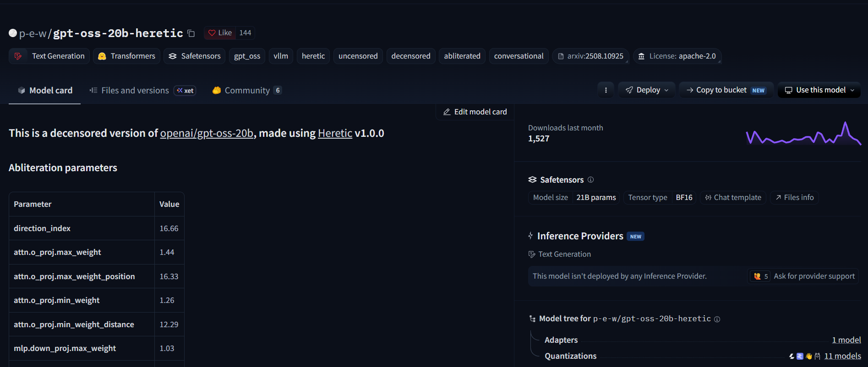The width and height of the screenshot is (868, 367).
Task: Click the p-e-w author avatar icon
Action: click(13, 33)
